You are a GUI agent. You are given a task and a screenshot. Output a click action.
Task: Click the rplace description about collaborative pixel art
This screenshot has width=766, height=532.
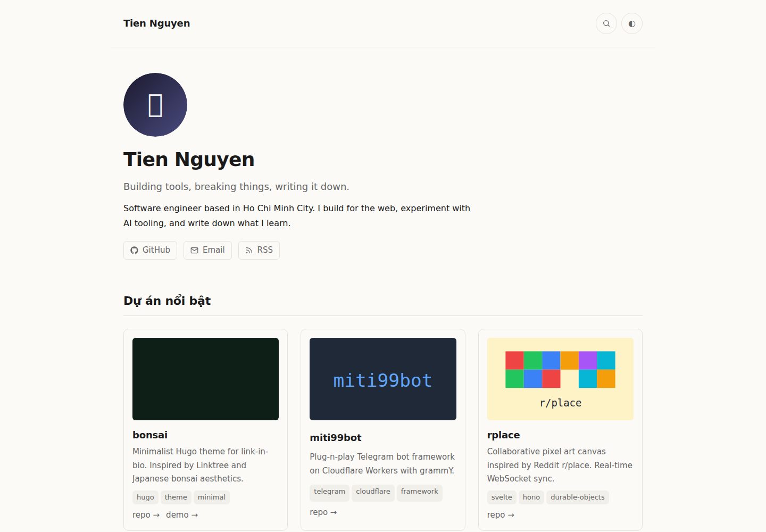tap(560, 465)
